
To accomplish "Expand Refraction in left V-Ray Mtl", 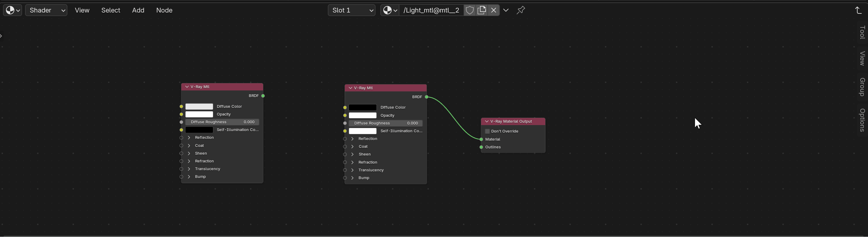I will coord(189,161).
